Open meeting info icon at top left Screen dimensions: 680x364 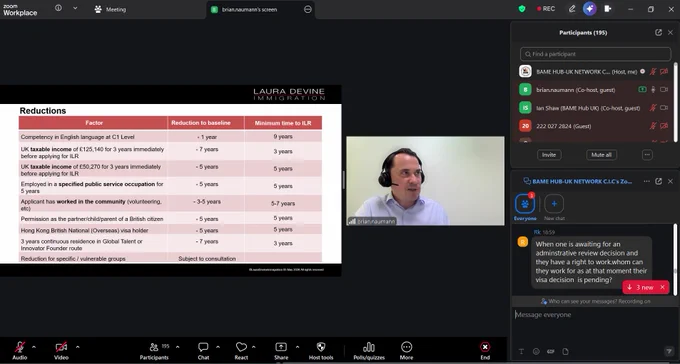[58, 8]
